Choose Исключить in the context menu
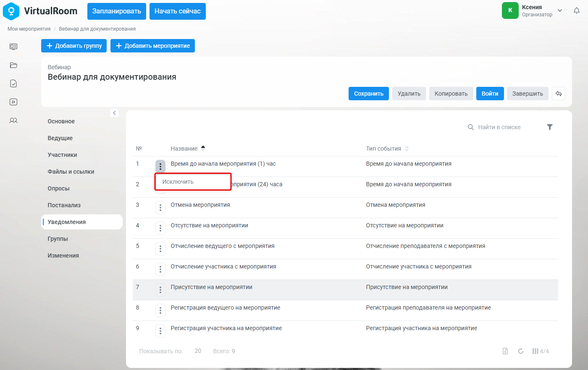The height and width of the screenshot is (370, 588). click(x=193, y=182)
